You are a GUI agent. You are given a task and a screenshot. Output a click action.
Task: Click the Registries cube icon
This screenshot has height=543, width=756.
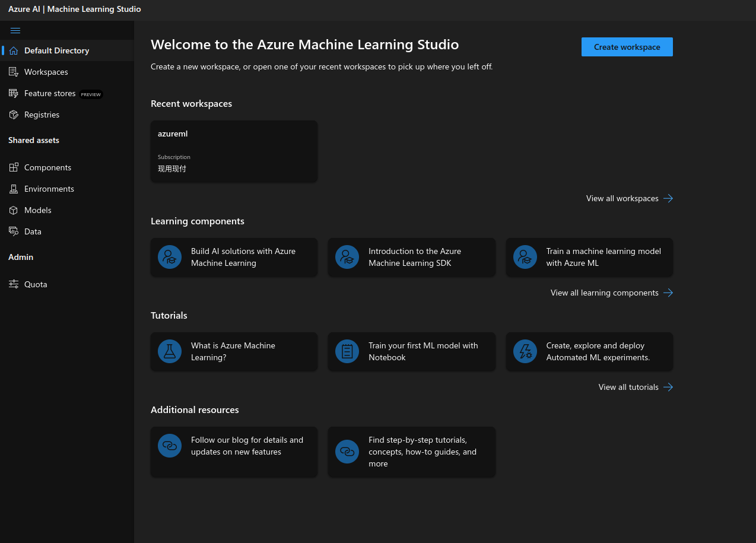pos(14,115)
